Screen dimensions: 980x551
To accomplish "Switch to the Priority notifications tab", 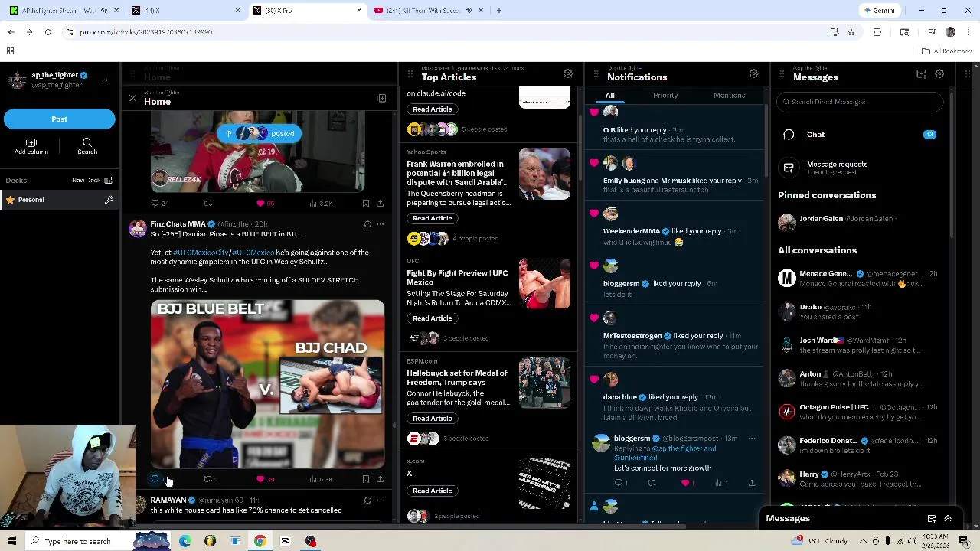I will pyautogui.click(x=665, y=96).
